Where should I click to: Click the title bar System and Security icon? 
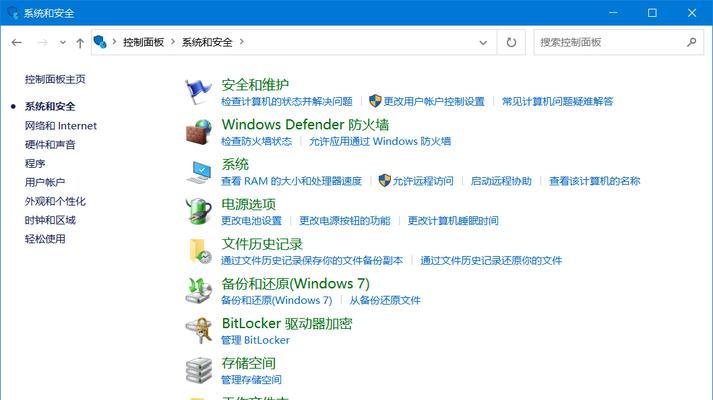click(x=13, y=13)
